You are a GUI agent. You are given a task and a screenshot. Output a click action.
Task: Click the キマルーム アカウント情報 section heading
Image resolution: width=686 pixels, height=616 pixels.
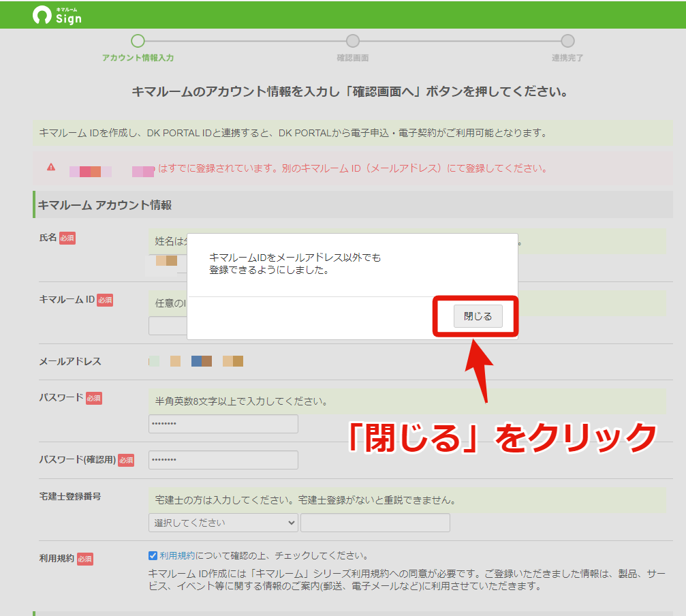(x=105, y=204)
